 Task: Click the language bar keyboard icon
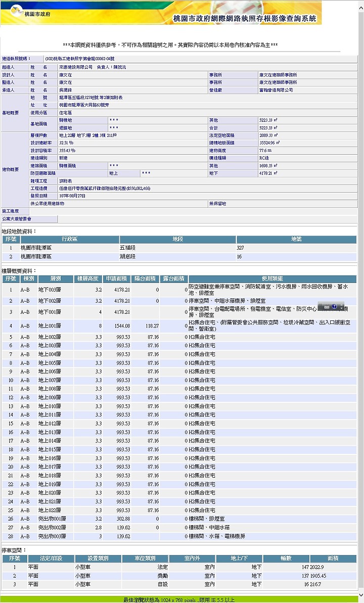(327, 307)
